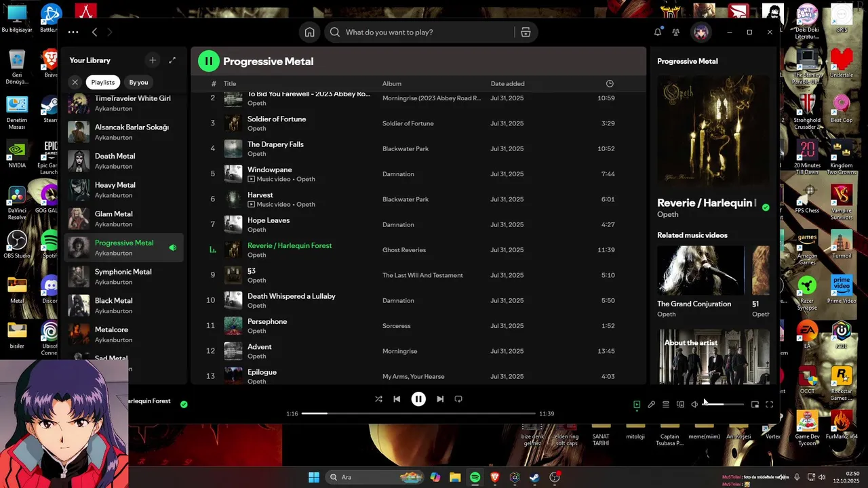Open The Last Will And Testament album
Image resolution: width=868 pixels, height=488 pixels.
pos(422,275)
